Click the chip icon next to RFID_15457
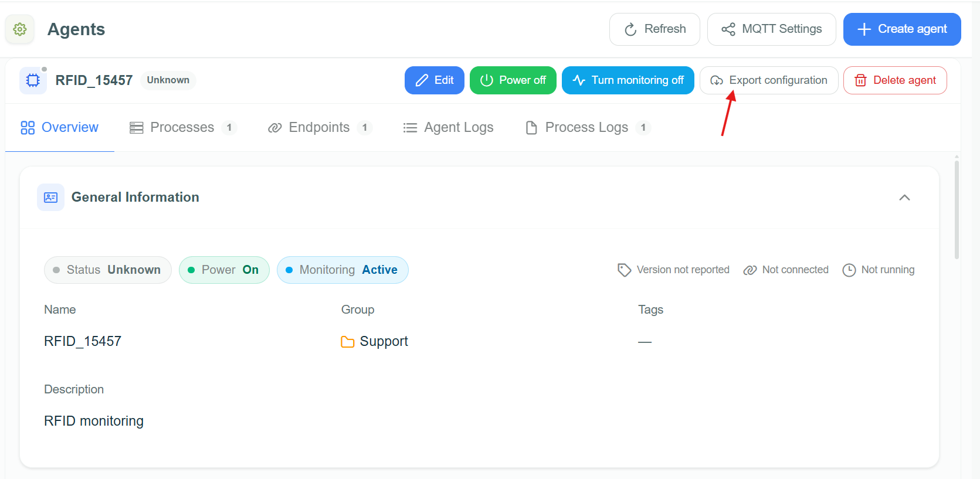980x479 pixels. coord(33,80)
